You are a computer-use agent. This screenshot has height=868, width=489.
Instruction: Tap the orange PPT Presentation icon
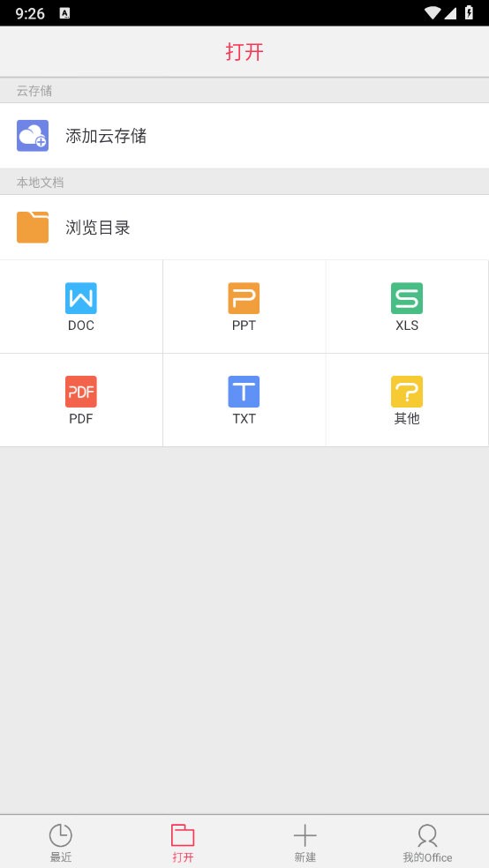(244, 298)
